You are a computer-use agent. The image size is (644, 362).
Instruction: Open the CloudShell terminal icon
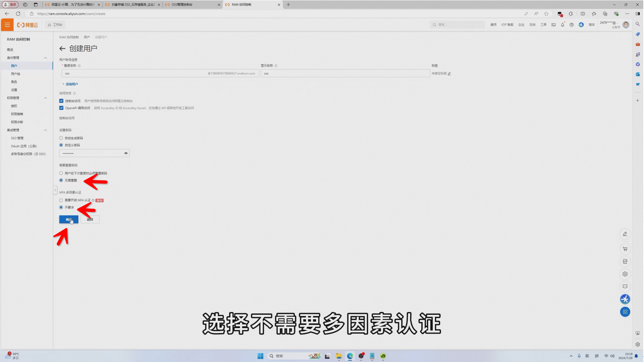tap(553, 24)
